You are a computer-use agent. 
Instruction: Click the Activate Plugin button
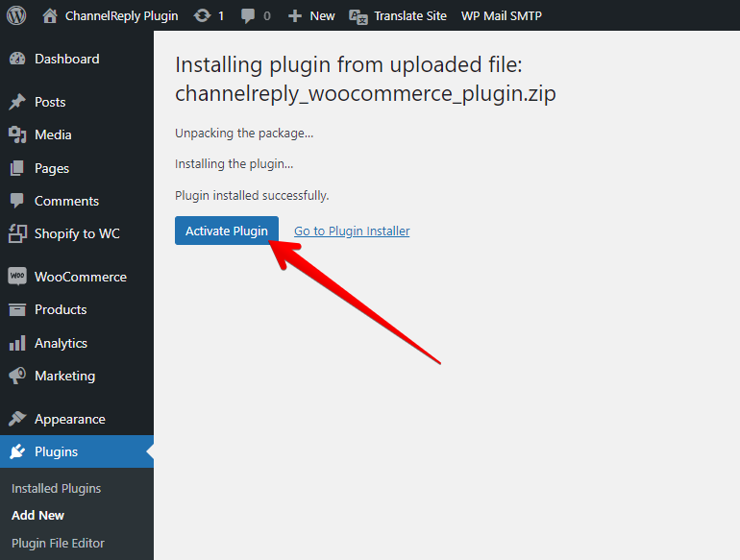227,231
